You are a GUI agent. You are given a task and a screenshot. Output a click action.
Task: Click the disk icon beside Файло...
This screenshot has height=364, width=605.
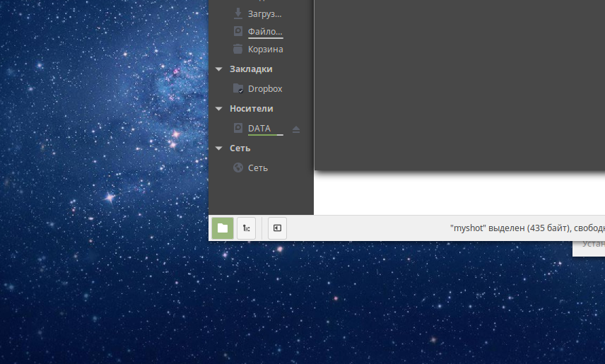238,31
